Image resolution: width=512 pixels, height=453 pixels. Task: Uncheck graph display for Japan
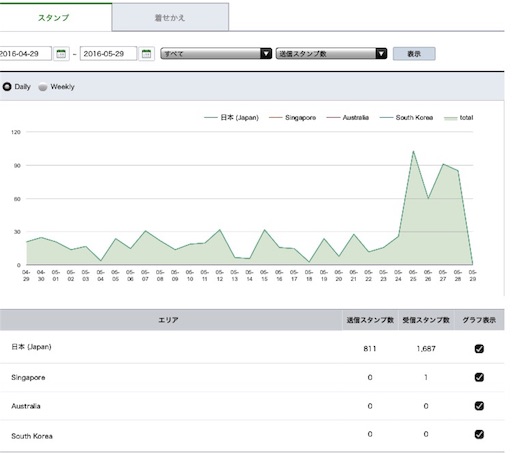479,349
